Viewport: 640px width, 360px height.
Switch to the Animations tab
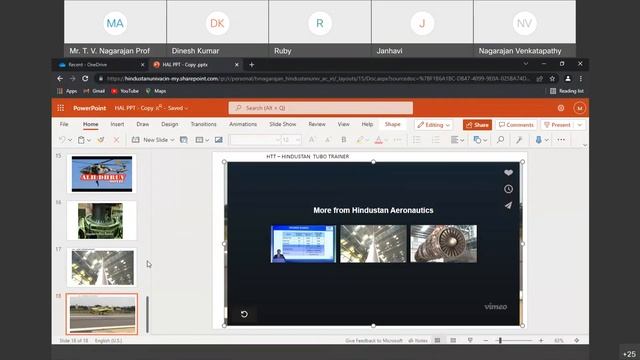(x=243, y=124)
